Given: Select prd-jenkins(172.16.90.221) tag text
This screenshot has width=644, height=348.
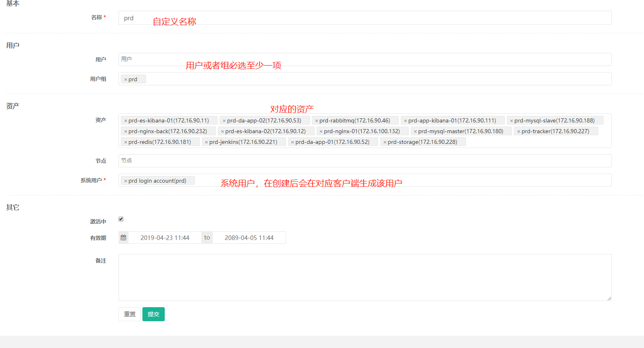Looking at the screenshot, I should click(x=243, y=142).
